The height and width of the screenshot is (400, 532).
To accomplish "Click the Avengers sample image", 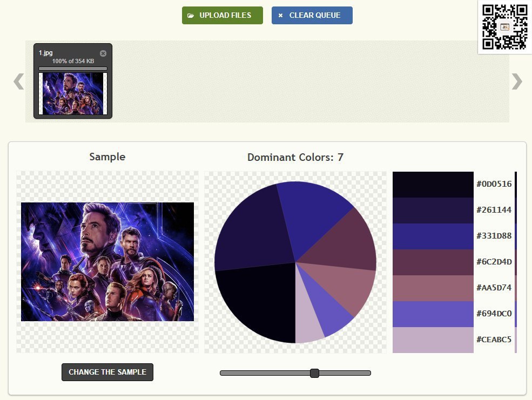I will [x=107, y=262].
